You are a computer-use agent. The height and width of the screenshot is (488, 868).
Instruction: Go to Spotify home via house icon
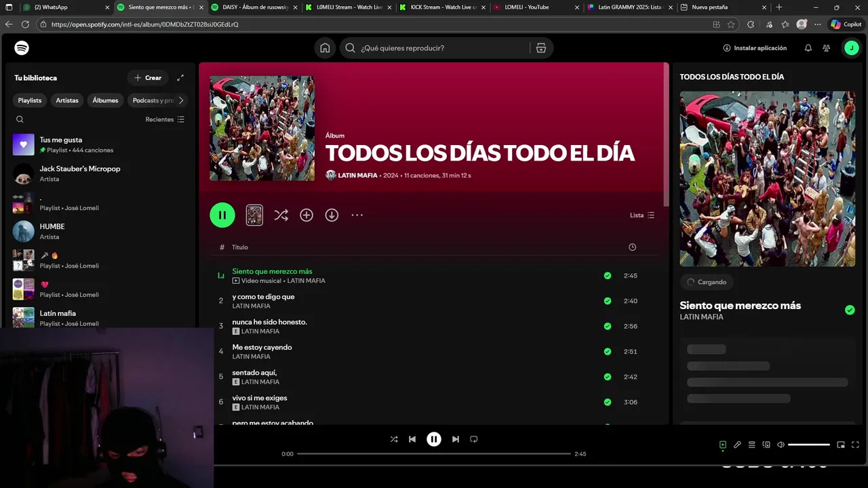(325, 48)
